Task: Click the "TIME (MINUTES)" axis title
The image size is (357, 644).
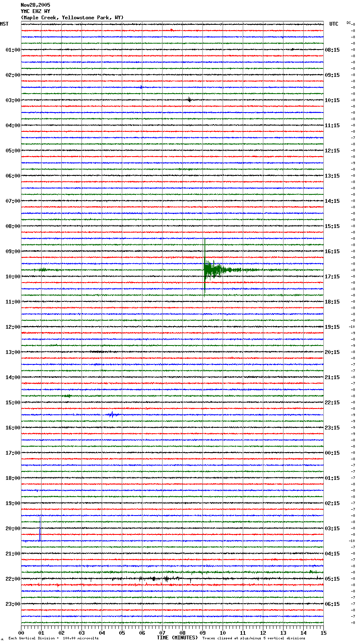Action: [177, 638]
